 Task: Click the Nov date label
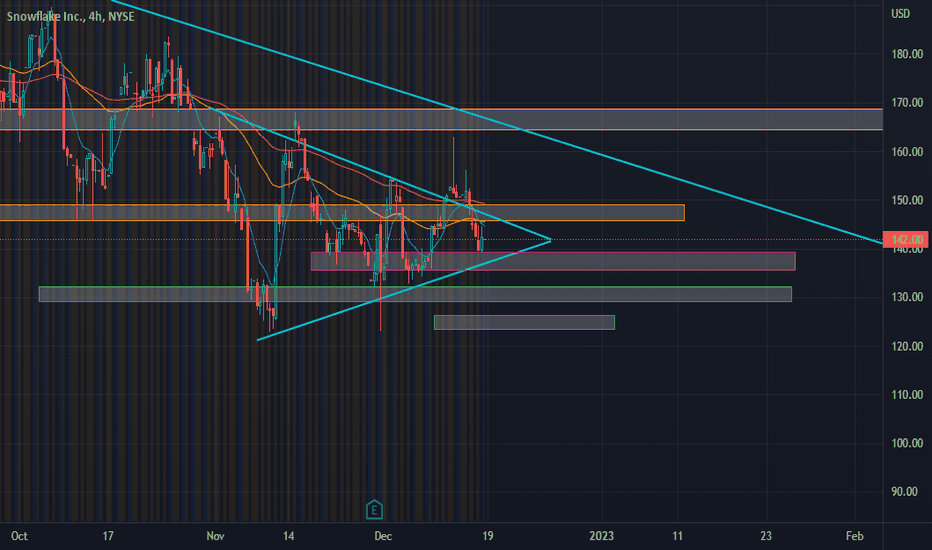click(x=215, y=536)
